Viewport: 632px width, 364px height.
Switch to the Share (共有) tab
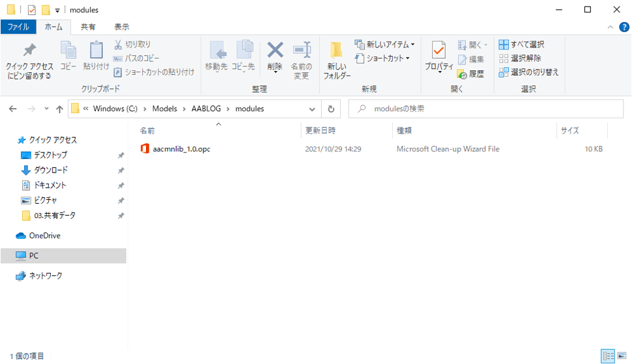[x=88, y=27]
